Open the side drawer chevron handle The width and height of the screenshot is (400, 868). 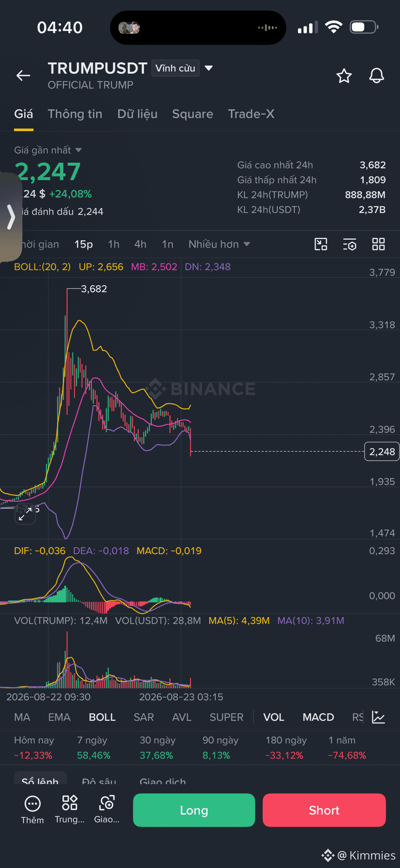tap(11, 216)
